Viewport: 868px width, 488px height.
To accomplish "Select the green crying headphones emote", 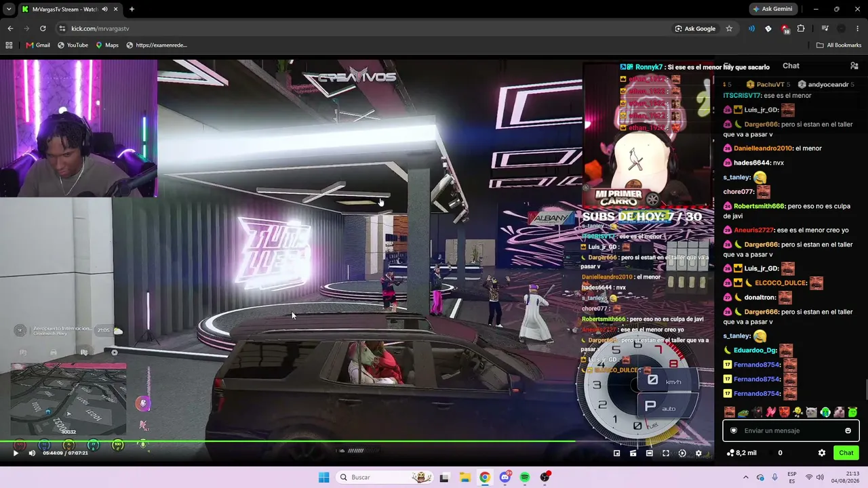I will tap(825, 412).
